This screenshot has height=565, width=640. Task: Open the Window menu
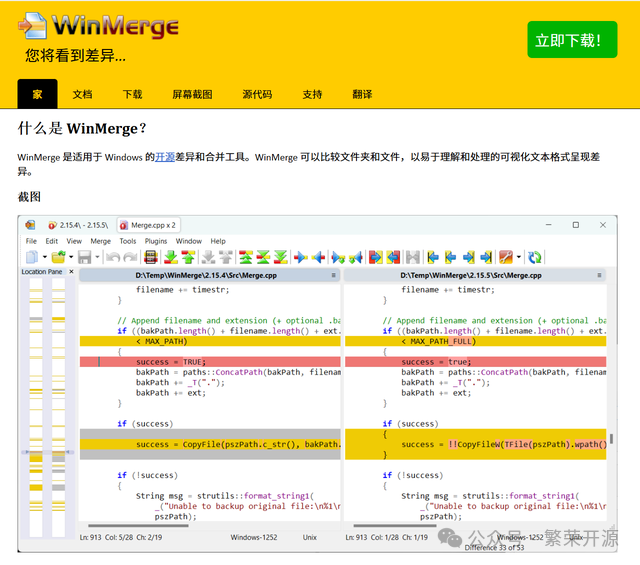[x=189, y=241]
